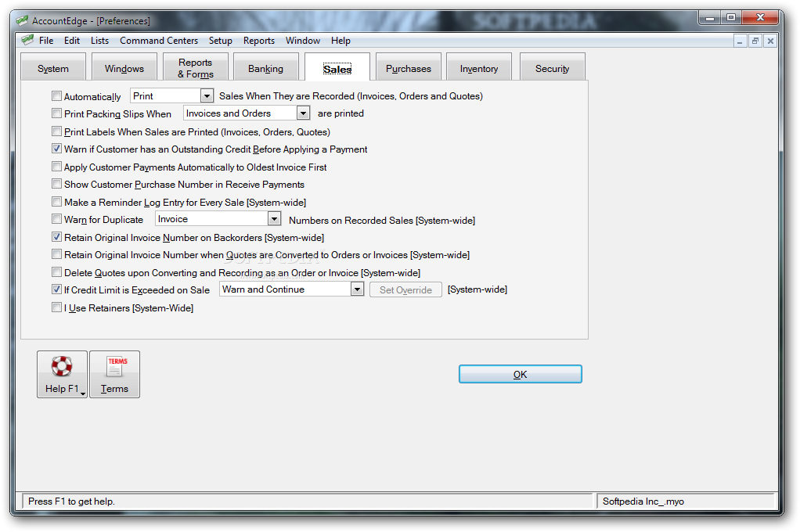The height and width of the screenshot is (532, 800).
Task: Enable Delete Quotes upon Converting and Recording
Action: pyautogui.click(x=56, y=272)
